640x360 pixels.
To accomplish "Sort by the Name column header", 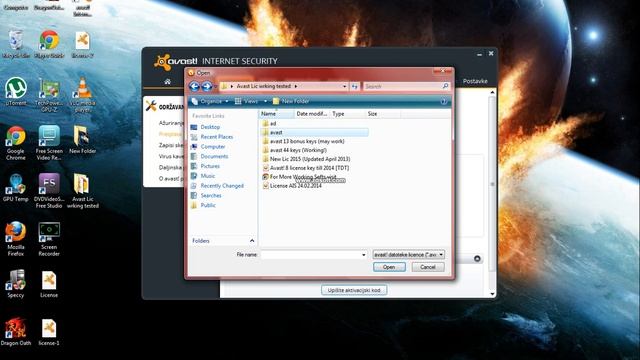I will [x=276, y=114].
